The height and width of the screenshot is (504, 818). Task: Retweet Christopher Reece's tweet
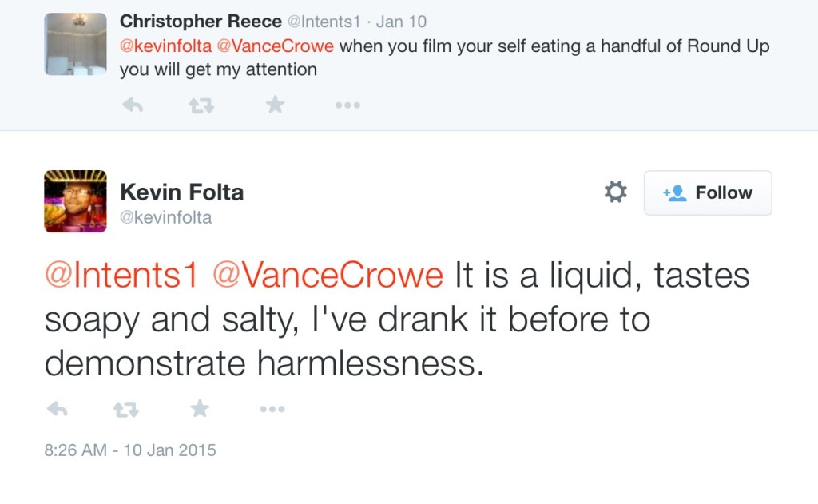point(201,105)
